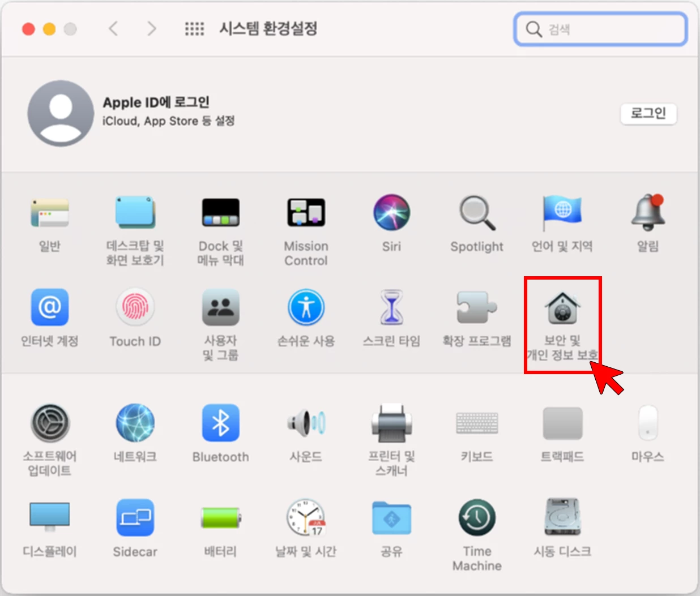Image resolution: width=700 pixels, height=596 pixels.
Task: Go forward with the right chevron
Action: (151, 28)
